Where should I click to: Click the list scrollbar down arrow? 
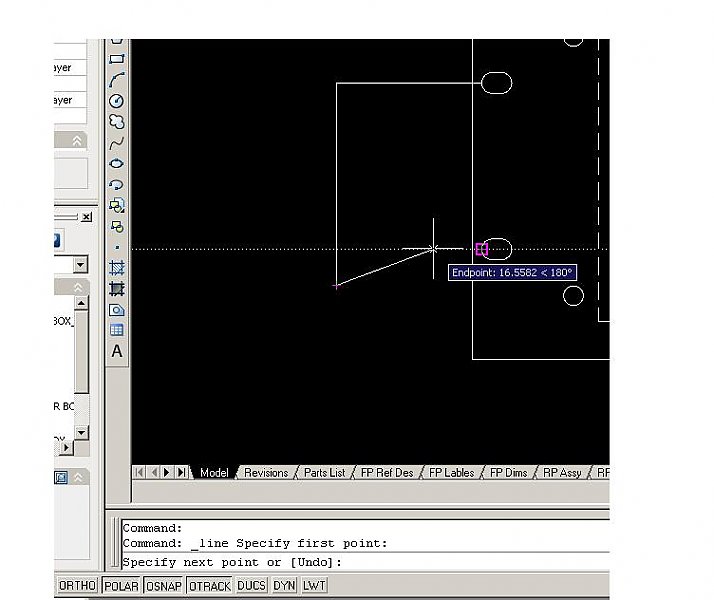(x=81, y=432)
